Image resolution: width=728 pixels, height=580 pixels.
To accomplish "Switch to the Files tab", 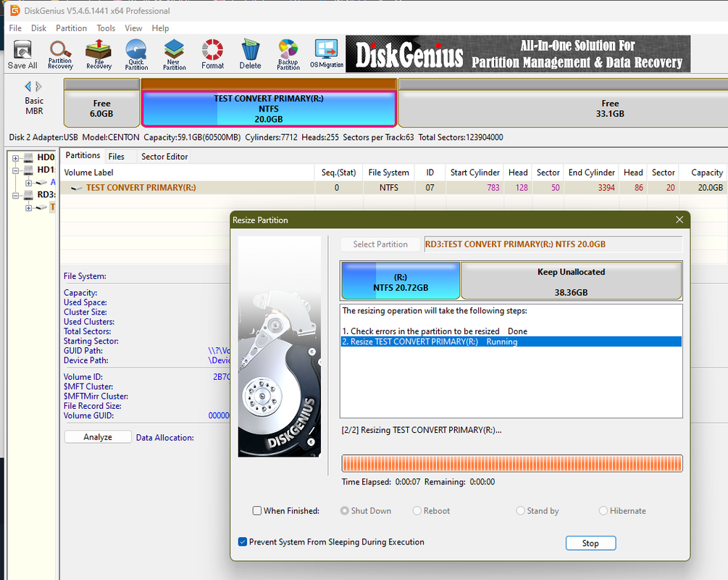I will pyautogui.click(x=116, y=157).
